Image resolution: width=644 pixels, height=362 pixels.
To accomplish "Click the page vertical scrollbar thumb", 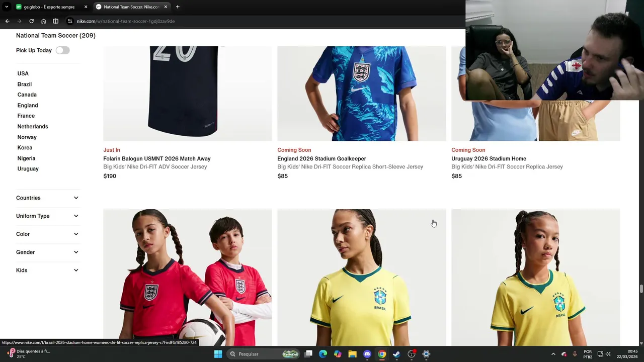I will pyautogui.click(x=641, y=289).
